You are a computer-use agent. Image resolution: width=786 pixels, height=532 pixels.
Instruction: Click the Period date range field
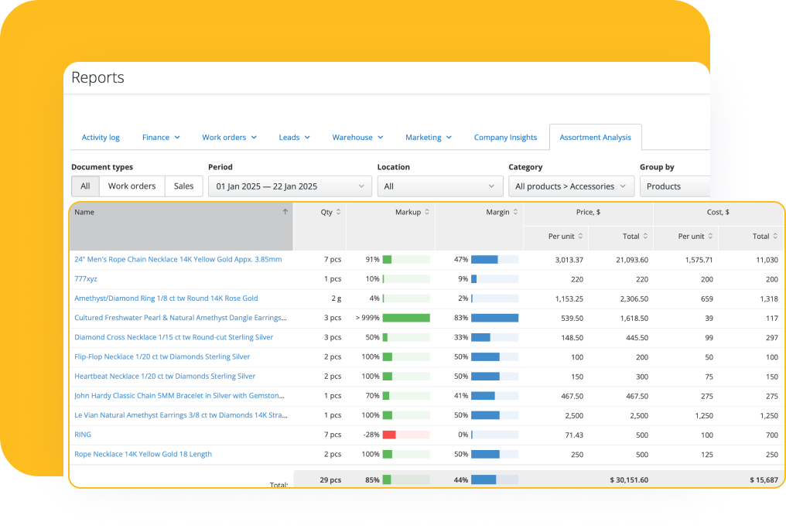(x=290, y=186)
